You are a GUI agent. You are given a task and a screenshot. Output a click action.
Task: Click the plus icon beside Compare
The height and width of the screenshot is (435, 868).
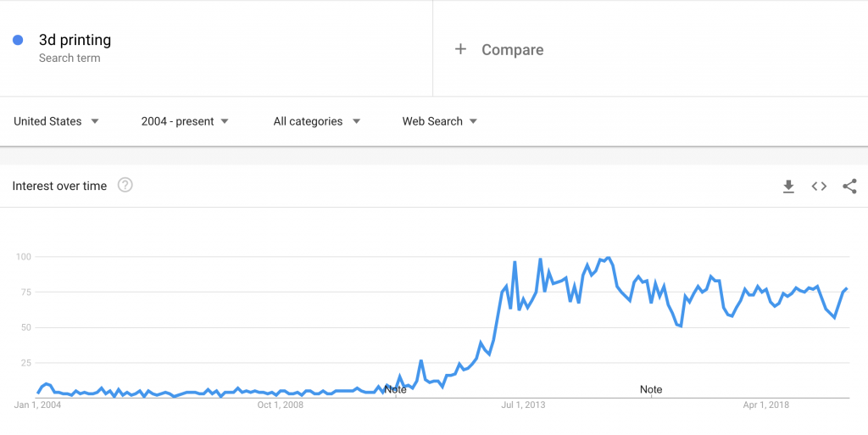(460, 49)
